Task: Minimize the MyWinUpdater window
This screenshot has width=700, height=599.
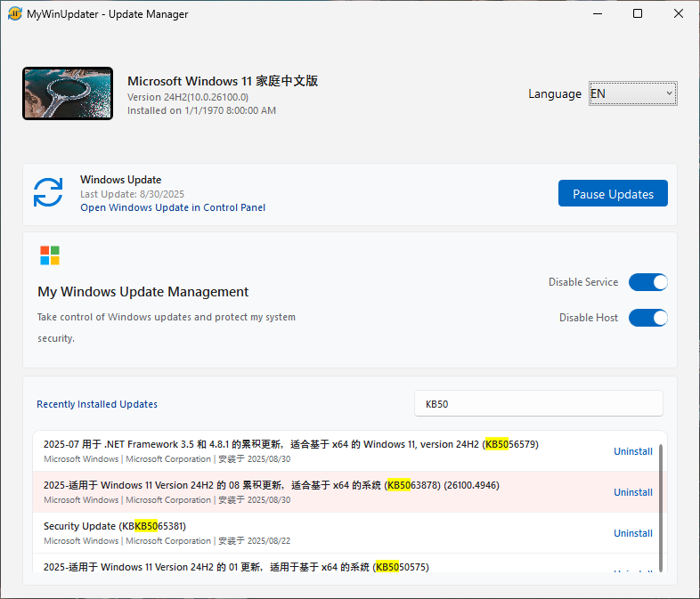Action: click(x=598, y=14)
